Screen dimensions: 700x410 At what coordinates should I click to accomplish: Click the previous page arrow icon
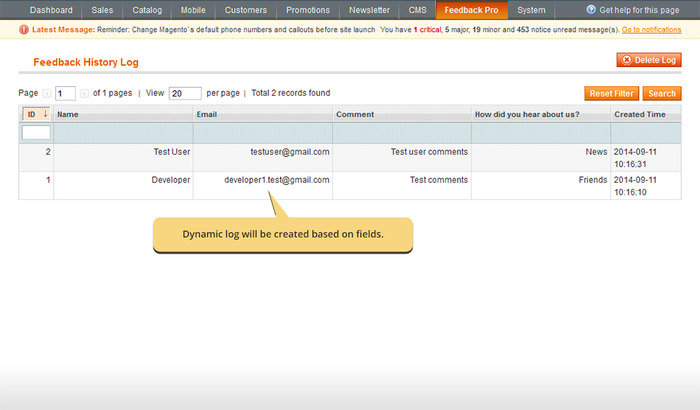pyautogui.click(x=46, y=93)
